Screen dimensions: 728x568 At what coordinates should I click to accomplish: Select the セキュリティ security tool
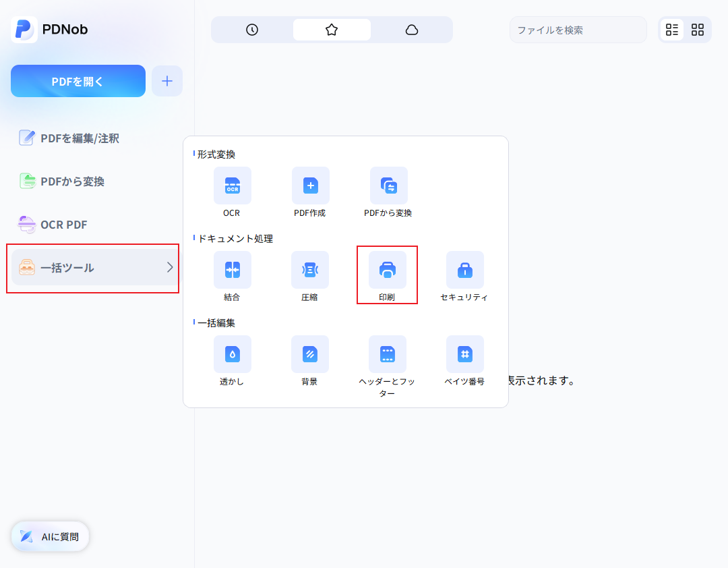[465, 270]
